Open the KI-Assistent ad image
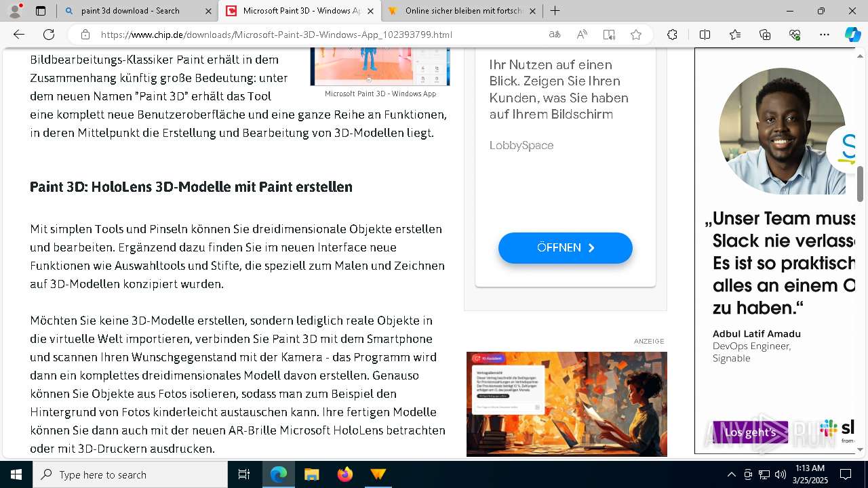The width and height of the screenshot is (868, 488). pos(567,404)
